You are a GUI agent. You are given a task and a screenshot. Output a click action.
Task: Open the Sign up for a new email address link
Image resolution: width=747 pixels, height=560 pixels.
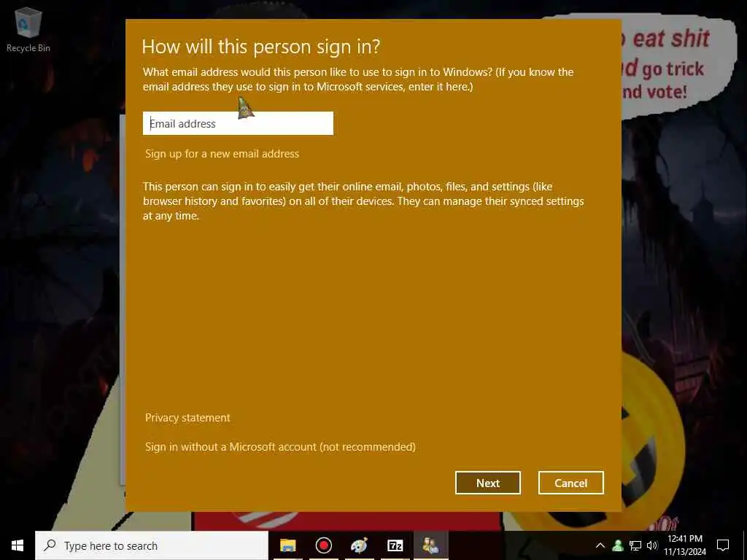click(x=222, y=154)
